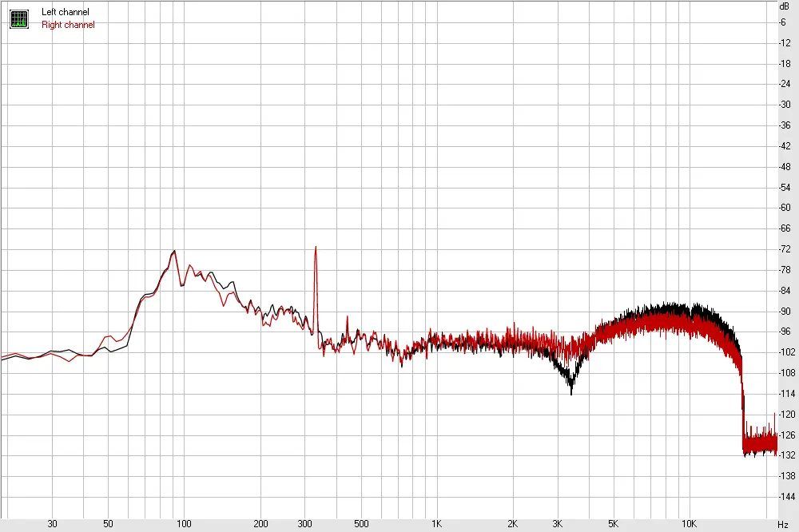This screenshot has height=532, width=799.
Task: Click the 200 Hz frequency label
Action: [x=260, y=524]
